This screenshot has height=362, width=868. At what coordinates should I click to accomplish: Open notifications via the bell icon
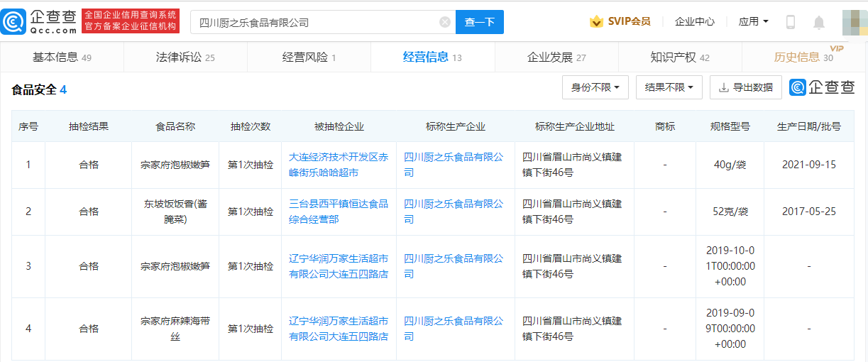pyautogui.click(x=819, y=22)
